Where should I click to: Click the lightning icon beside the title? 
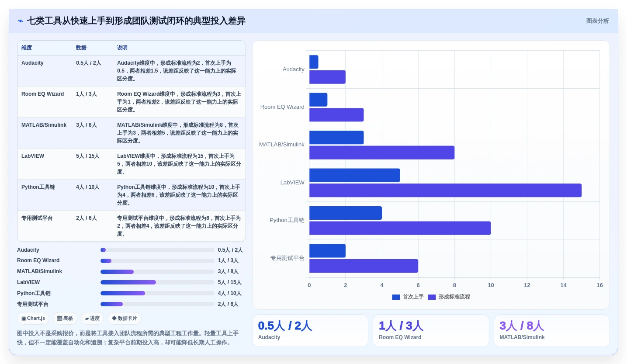21,21
